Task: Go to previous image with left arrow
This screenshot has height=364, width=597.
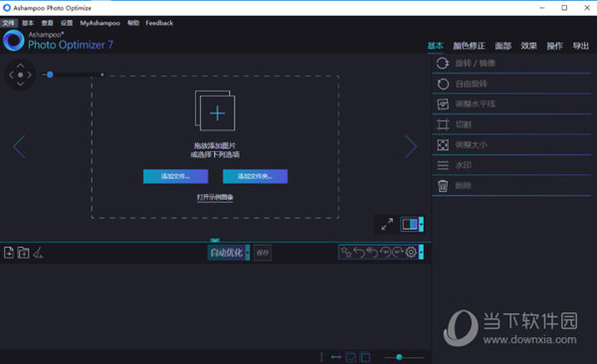Action: coord(19,146)
